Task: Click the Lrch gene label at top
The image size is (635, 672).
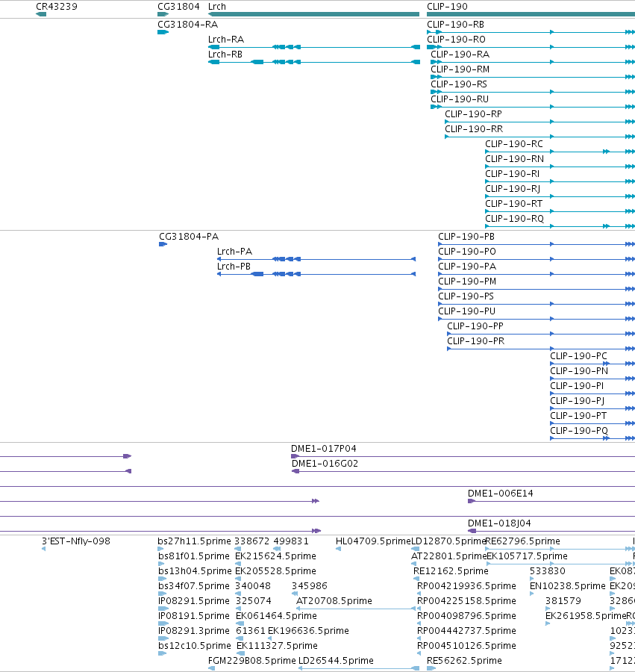Action: click(216, 7)
